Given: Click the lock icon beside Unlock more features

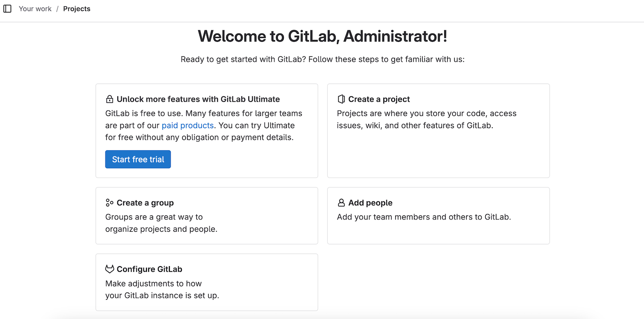Looking at the screenshot, I should pyautogui.click(x=109, y=99).
